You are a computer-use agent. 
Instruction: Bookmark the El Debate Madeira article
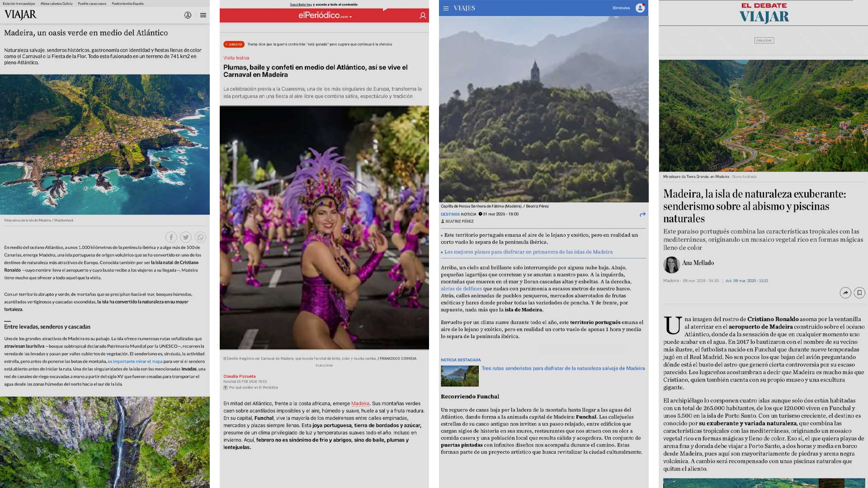tap(859, 293)
